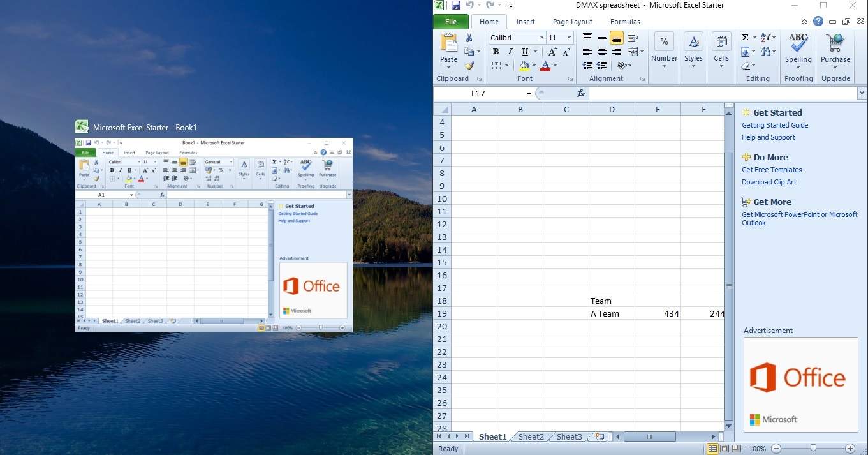Screen dimensions: 868x455
Task: Select the Format Painter icon
Action: coord(467,66)
